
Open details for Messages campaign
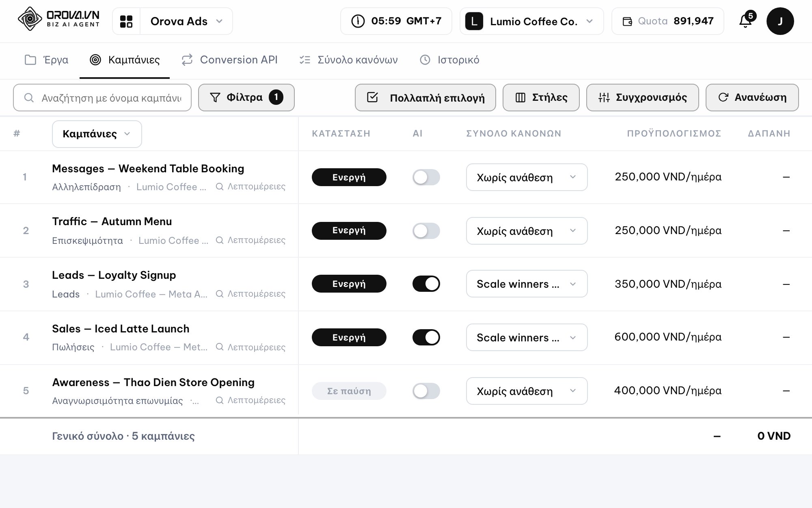[x=251, y=187]
